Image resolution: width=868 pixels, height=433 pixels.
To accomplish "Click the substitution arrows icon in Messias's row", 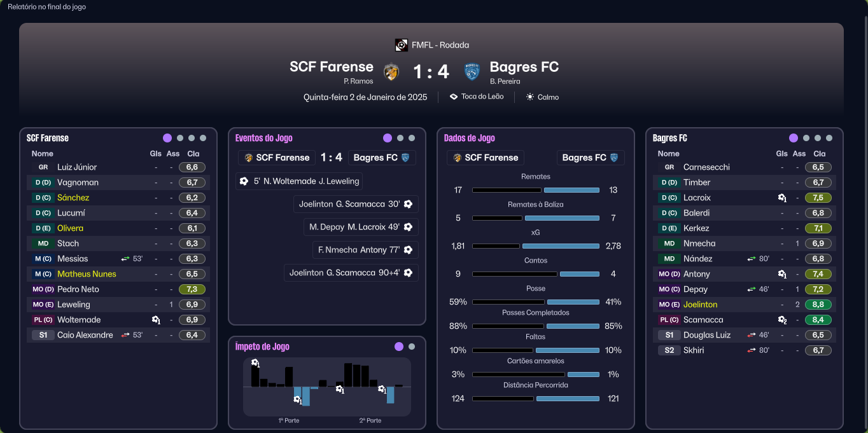I will pyautogui.click(x=125, y=259).
